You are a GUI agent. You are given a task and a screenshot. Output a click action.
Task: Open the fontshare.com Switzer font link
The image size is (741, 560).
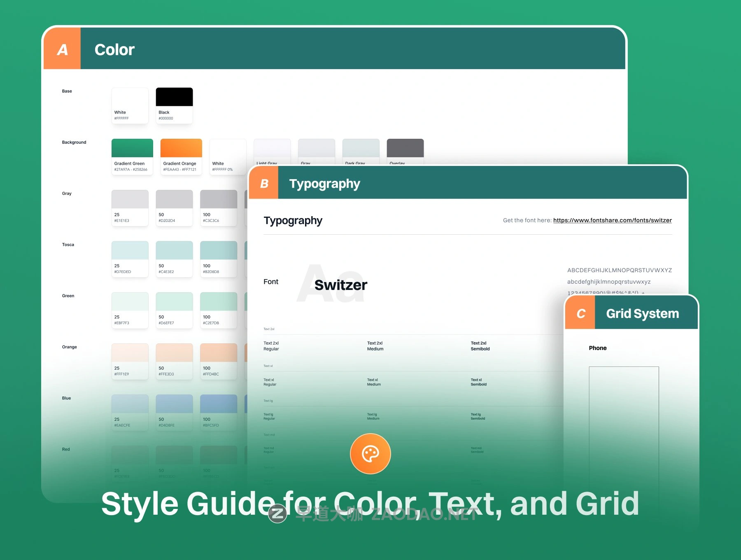pyautogui.click(x=612, y=220)
